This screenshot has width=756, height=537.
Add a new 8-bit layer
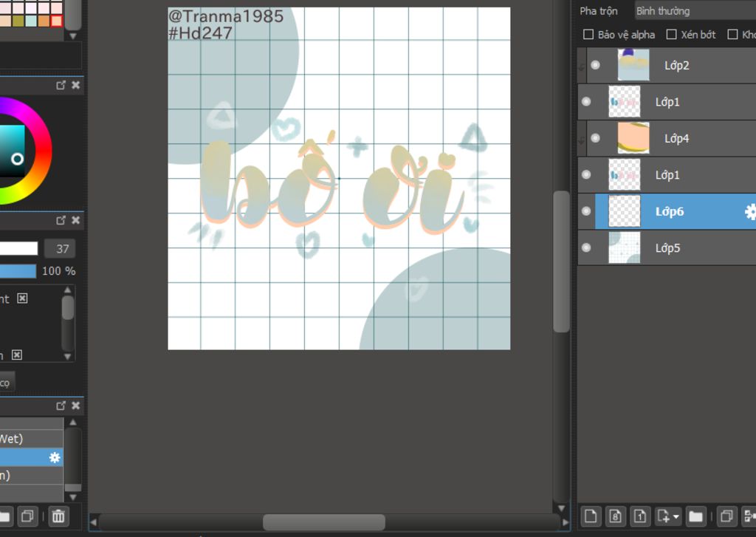click(616, 516)
